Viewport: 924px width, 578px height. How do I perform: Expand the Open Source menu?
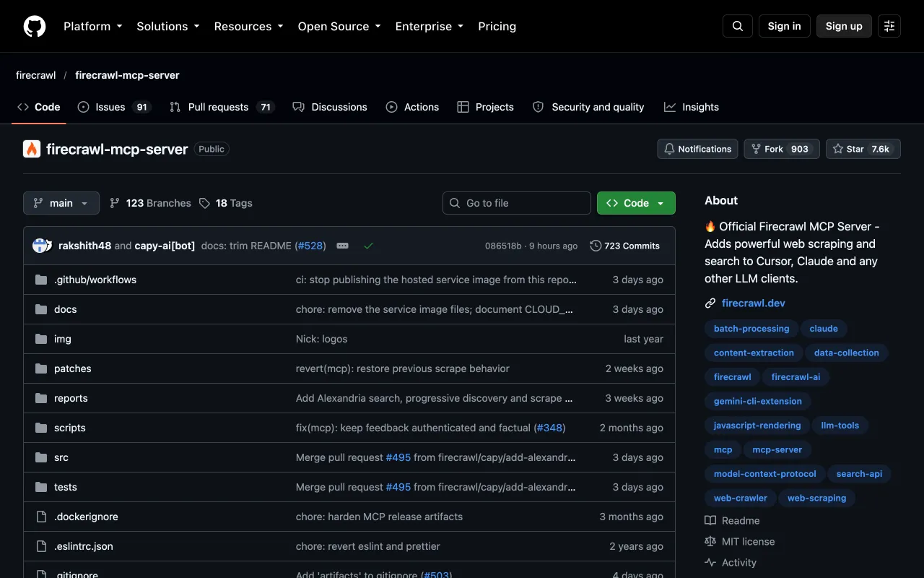pyautogui.click(x=339, y=26)
